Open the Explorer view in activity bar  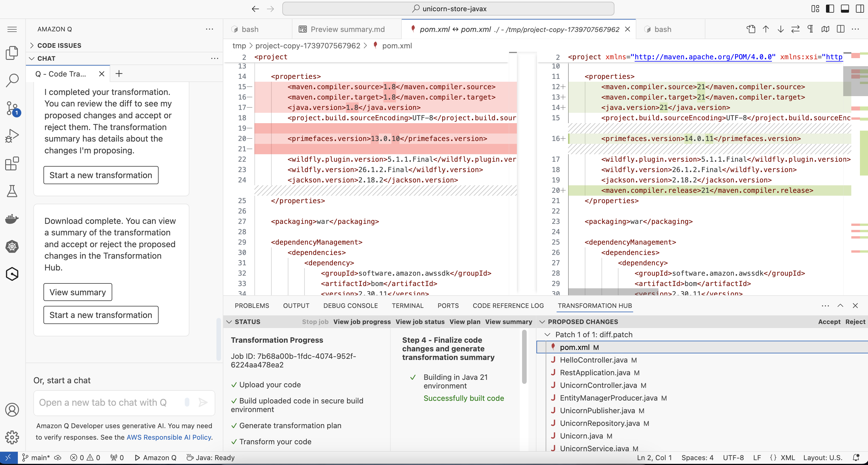[12, 53]
